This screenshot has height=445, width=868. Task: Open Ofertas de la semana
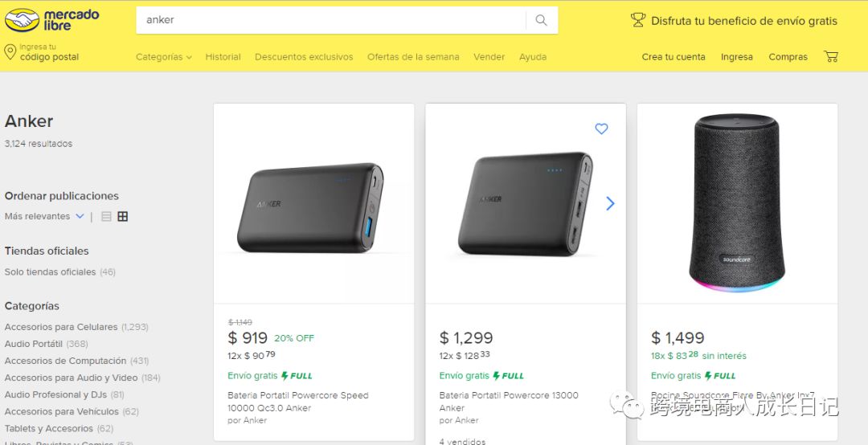pos(413,57)
